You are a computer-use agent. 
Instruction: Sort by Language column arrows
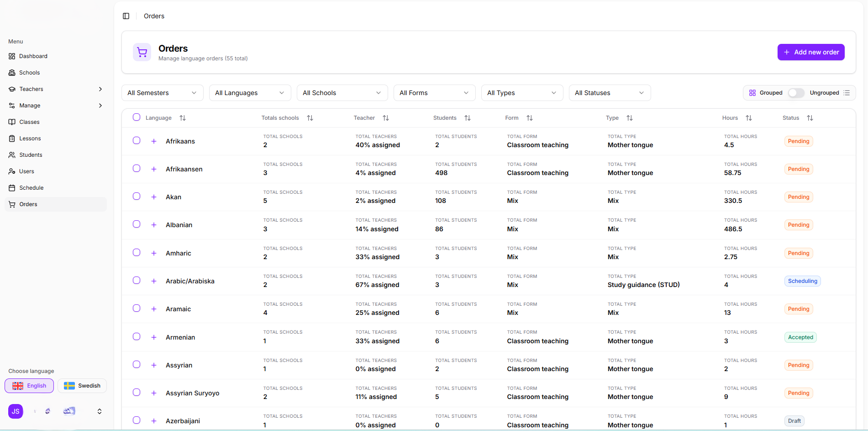click(183, 118)
